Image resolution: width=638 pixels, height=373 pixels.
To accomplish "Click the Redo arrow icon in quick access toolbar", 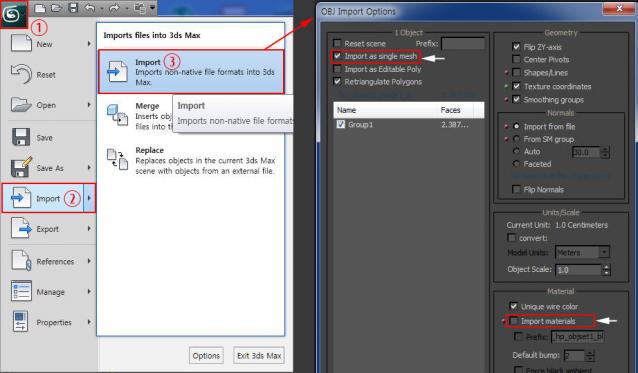I will click(115, 8).
